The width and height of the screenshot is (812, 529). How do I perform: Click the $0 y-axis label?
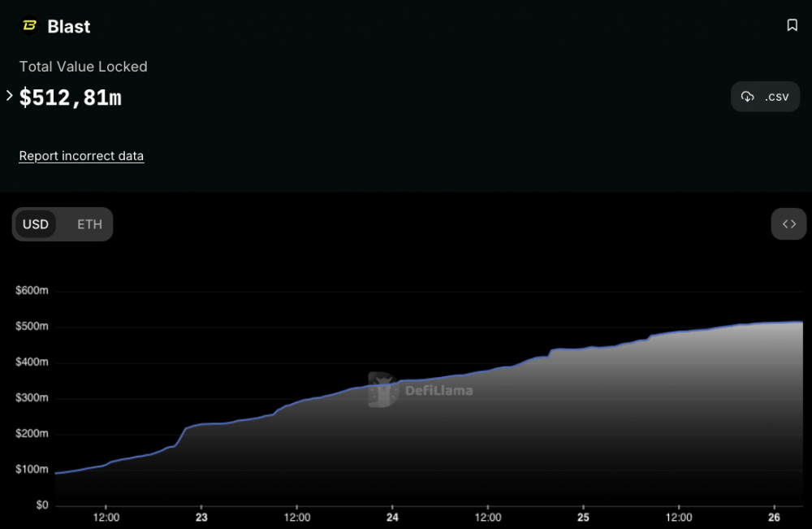click(x=42, y=505)
